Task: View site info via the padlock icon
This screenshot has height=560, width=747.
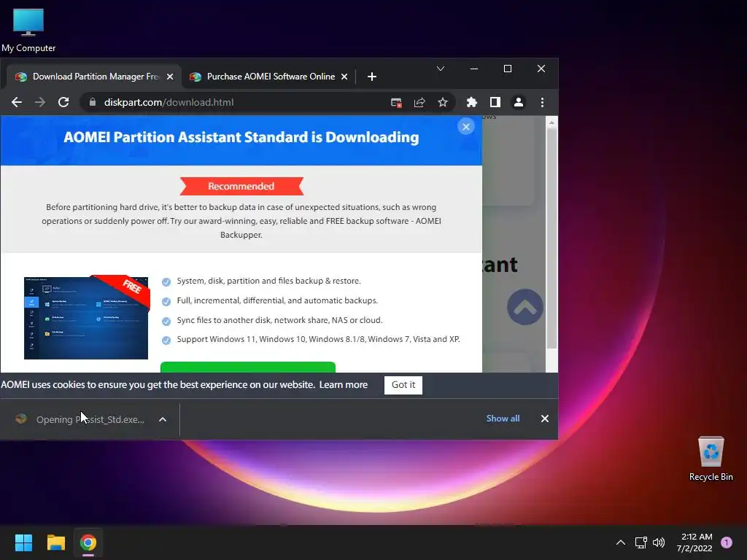Action: point(93,102)
